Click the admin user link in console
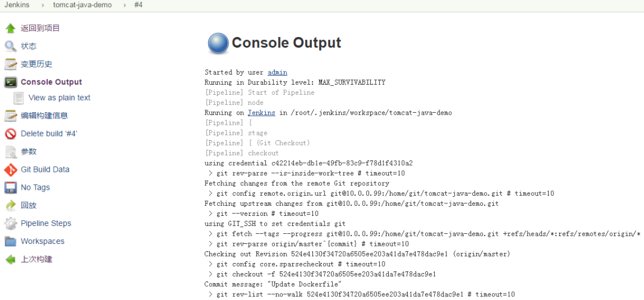 coord(277,72)
